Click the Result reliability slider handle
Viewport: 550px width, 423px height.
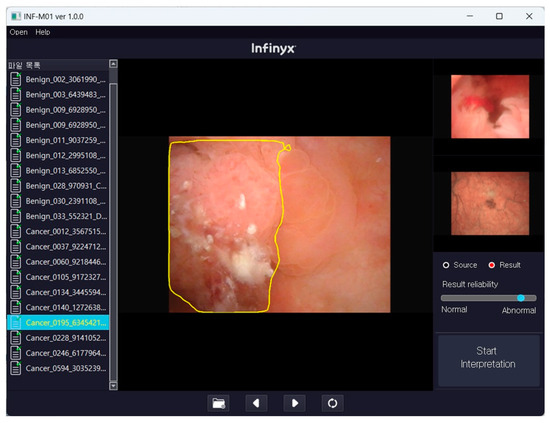tap(521, 298)
